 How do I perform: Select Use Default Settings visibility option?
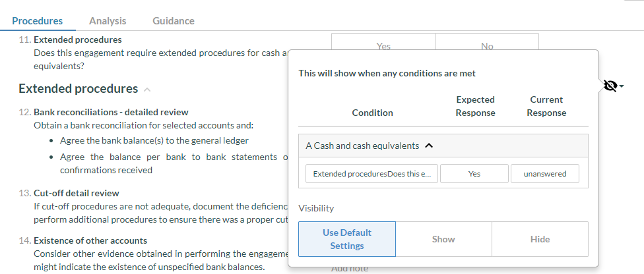pos(347,239)
